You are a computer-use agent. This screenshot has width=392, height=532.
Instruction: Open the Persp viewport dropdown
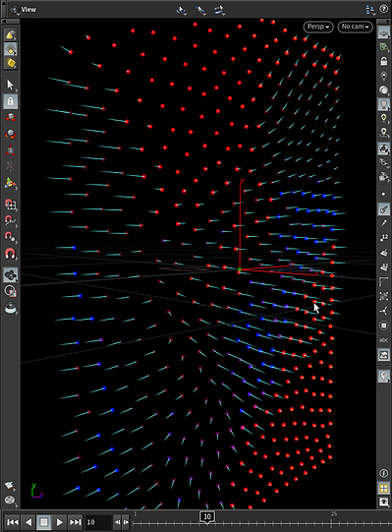318,27
